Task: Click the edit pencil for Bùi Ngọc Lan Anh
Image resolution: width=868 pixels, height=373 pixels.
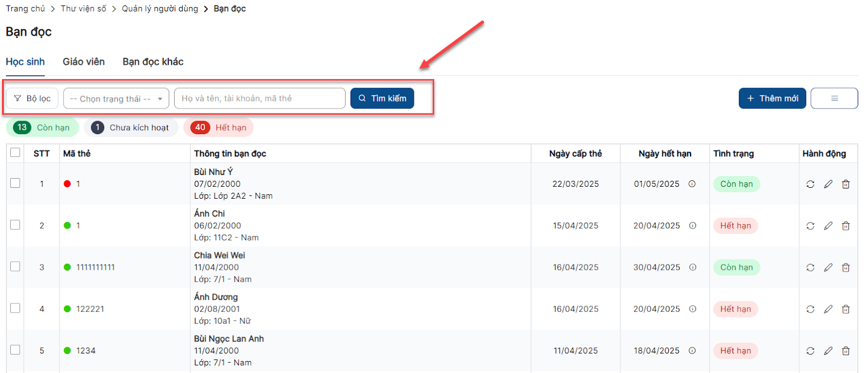Action: (x=828, y=351)
